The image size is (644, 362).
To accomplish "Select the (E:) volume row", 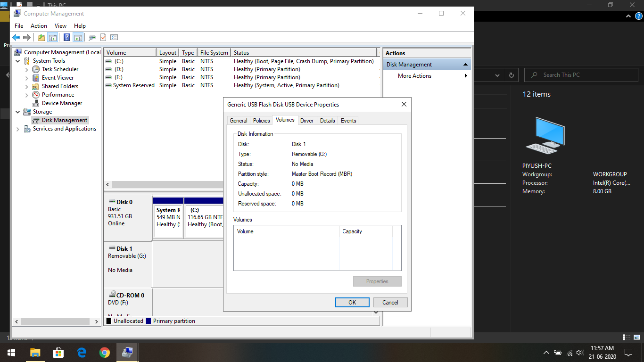I will click(x=240, y=77).
